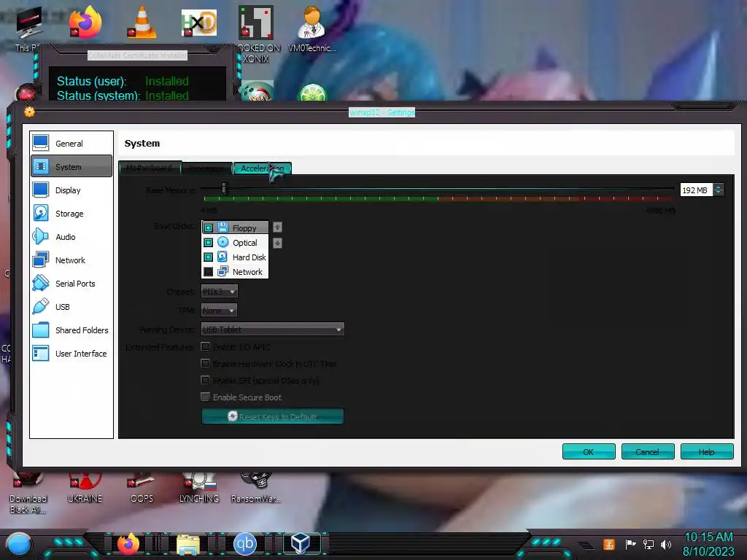Move selected boot device down with arrow
The image size is (747, 560).
[x=277, y=244]
